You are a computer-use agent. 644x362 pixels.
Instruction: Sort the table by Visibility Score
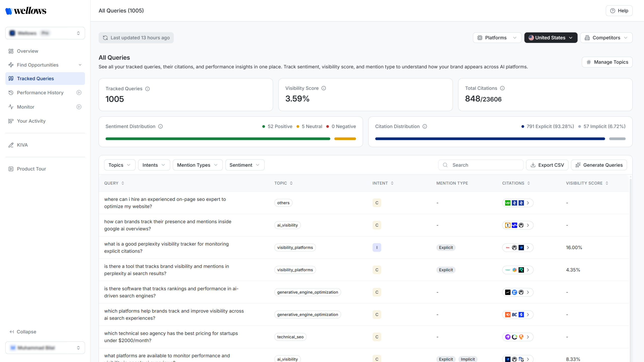[x=607, y=183]
